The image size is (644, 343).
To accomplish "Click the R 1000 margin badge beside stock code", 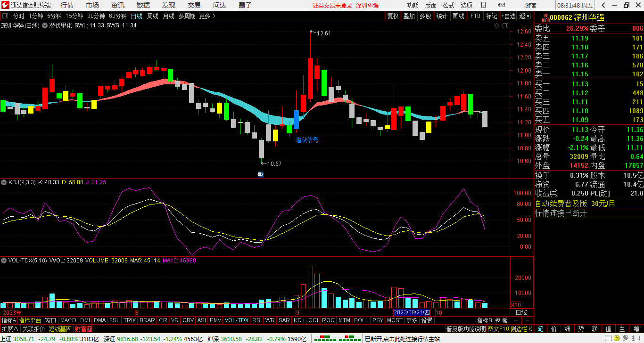I will tap(545, 18).
